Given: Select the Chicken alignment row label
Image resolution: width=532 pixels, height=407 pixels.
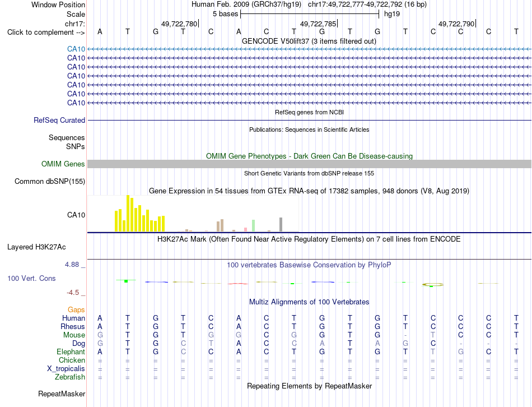Looking at the screenshot, I should [72, 360].
